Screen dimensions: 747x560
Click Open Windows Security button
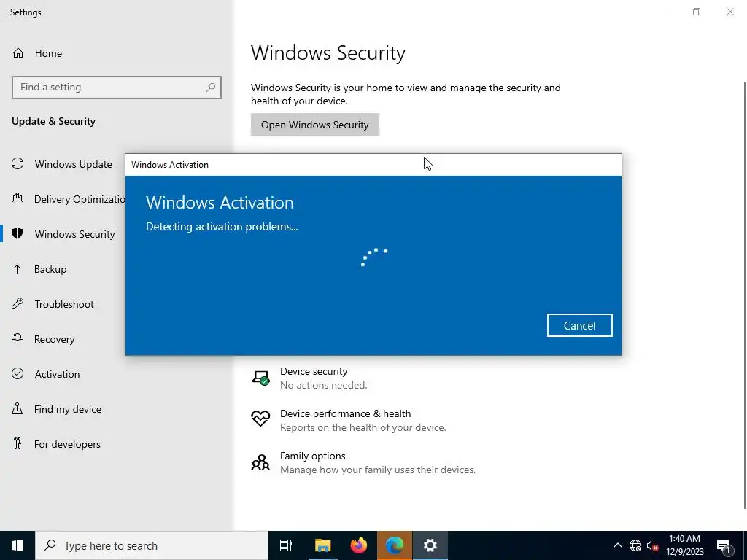pyautogui.click(x=315, y=124)
